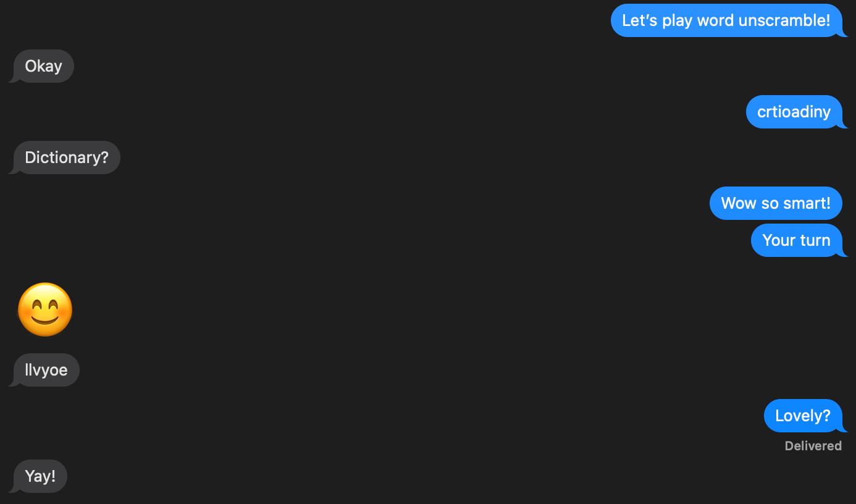856x504 pixels.
Task: Select the scrambled "crtioadiny" message
Action: tap(794, 112)
